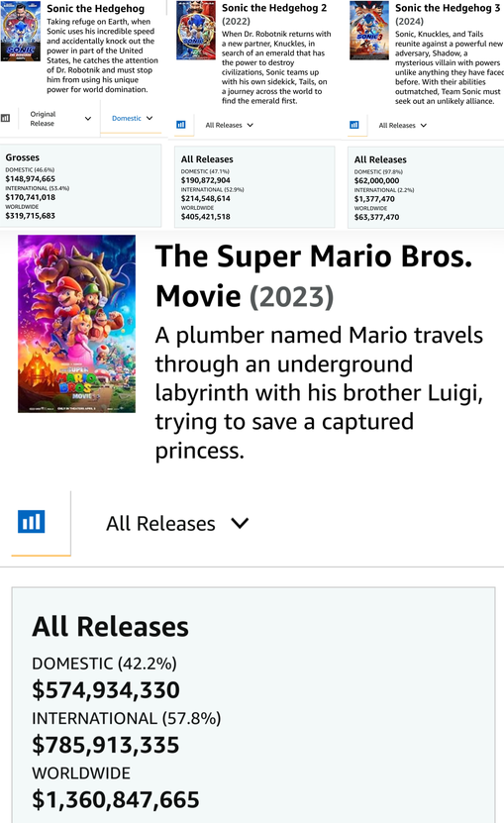Click the chart icon under Sonic the Hedgehog
Viewport: 504px width, 823px height.
pyautogui.click(x=5, y=118)
